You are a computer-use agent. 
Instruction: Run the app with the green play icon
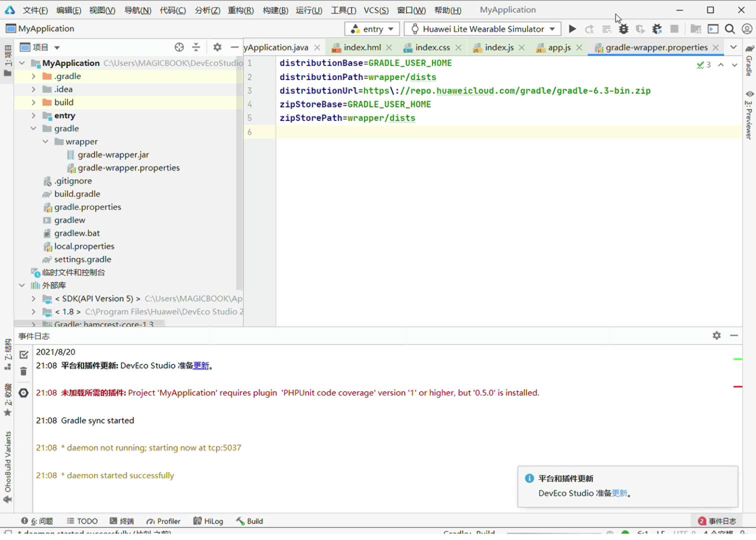[x=572, y=29]
